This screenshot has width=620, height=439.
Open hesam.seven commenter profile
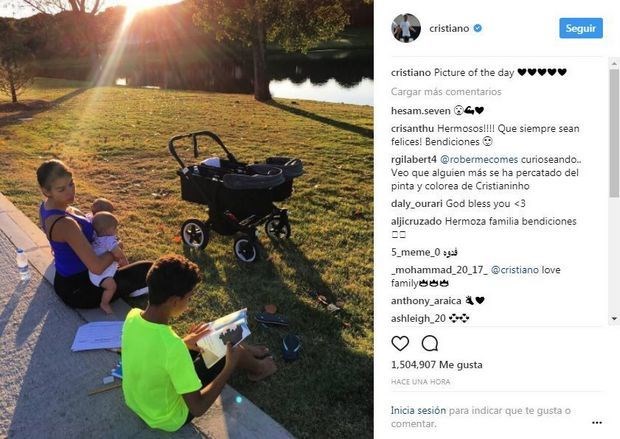421,111
